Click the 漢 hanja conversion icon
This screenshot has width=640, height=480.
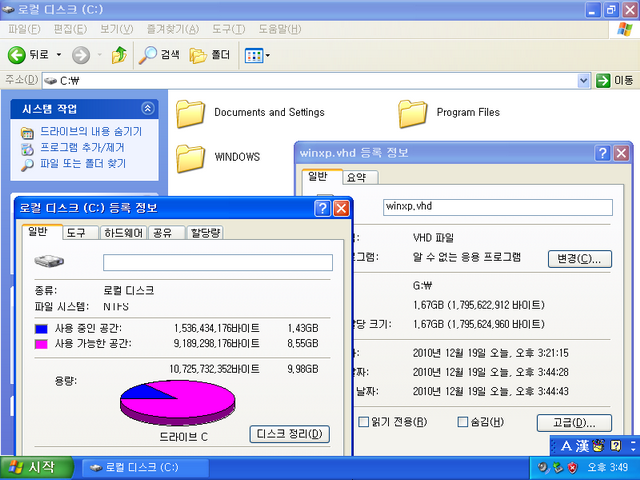click(582, 446)
